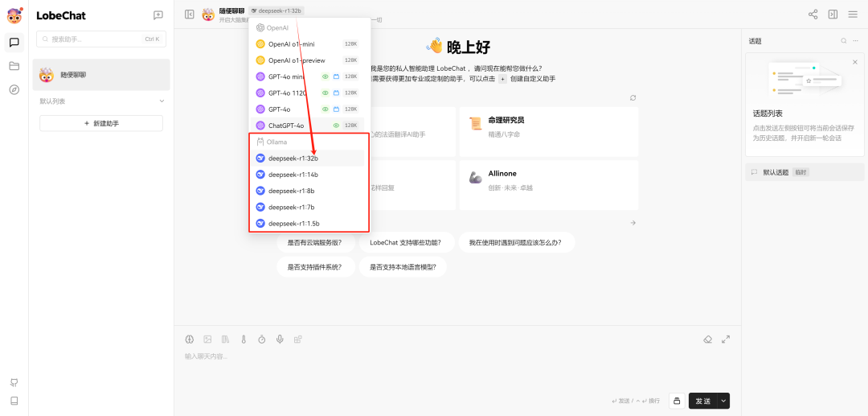The image size is (868, 416).
Task: Click the 发送 send button
Action: 702,401
